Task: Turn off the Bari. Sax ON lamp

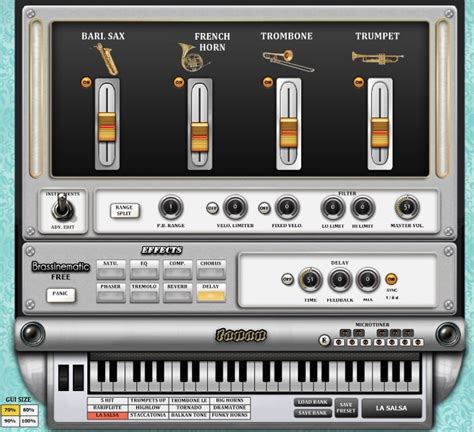Action: pyautogui.click(x=86, y=82)
